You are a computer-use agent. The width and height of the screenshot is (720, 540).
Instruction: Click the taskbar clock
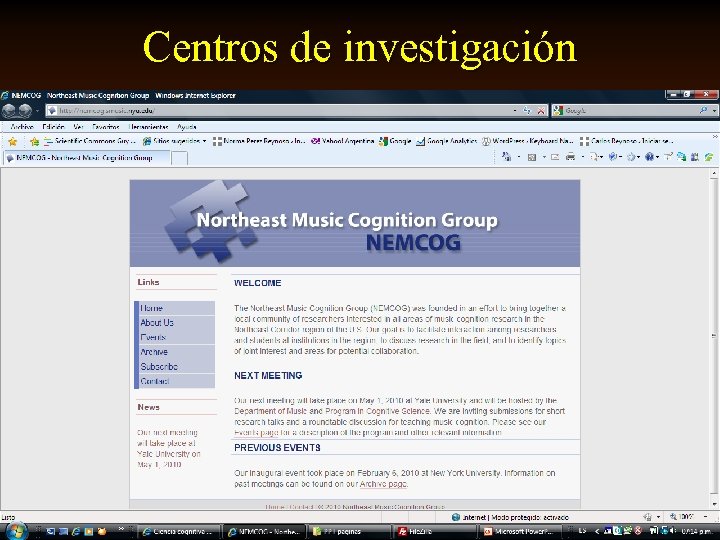tap(697, 531)
